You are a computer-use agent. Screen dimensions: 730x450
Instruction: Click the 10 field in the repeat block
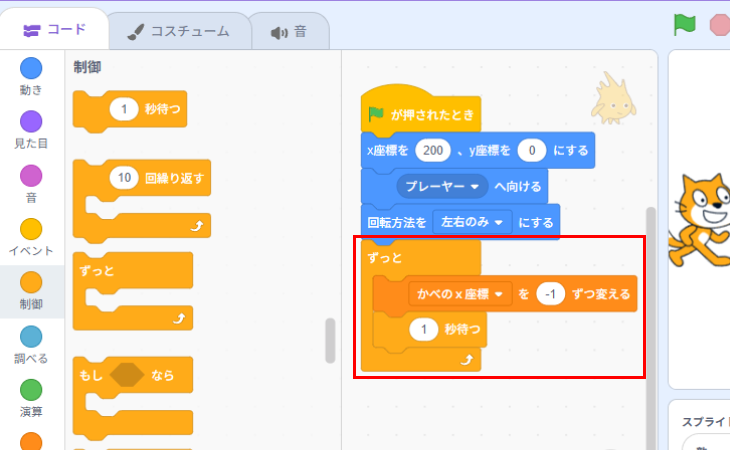pos(124,178)
